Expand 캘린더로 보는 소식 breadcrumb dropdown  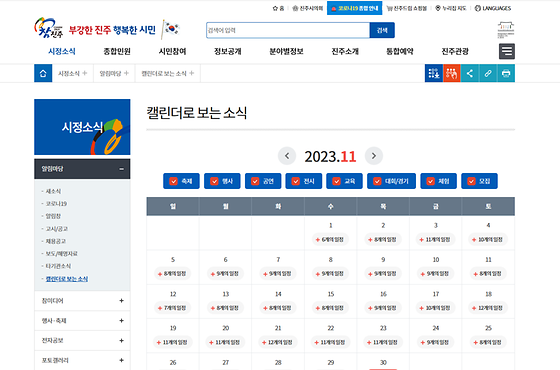coord(168,73)
